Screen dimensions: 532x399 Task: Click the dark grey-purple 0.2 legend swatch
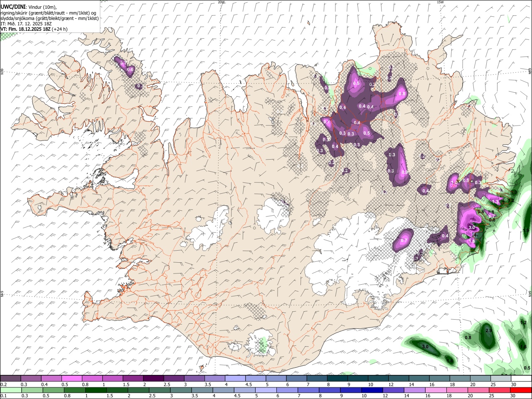coord(11,378)
